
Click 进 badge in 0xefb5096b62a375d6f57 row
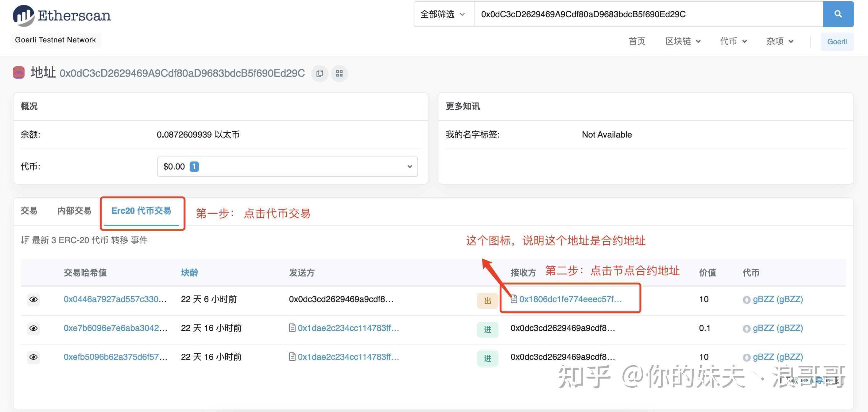[x=488, y=358]
